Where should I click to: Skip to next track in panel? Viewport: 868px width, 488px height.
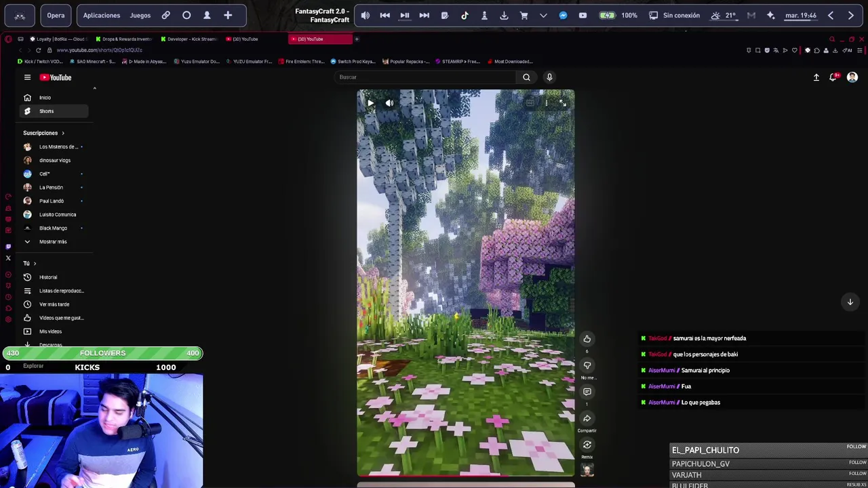[x=424, y=15]
